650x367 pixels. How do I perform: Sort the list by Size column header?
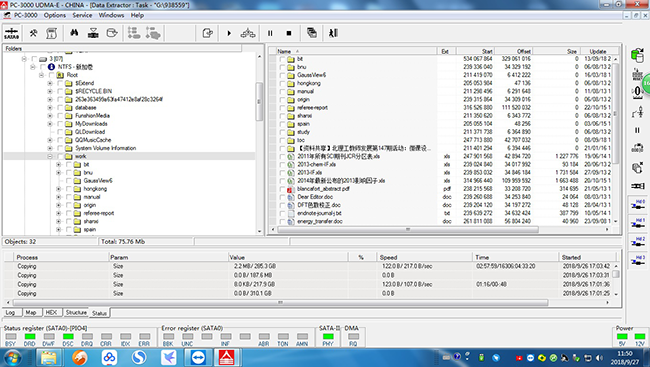point(557,51)
